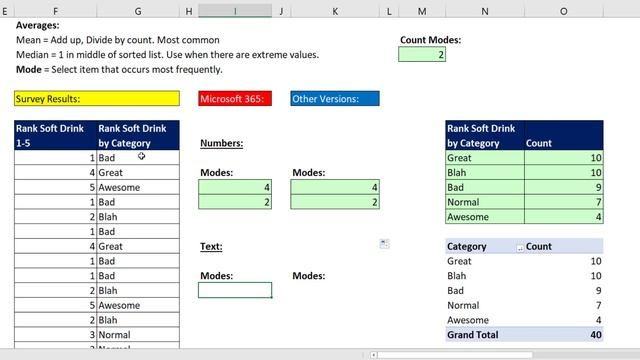The width and height of the screenshot is (640, 360).
Task: Click 'Modes:' label above empty Text cell
Action: 216,276
